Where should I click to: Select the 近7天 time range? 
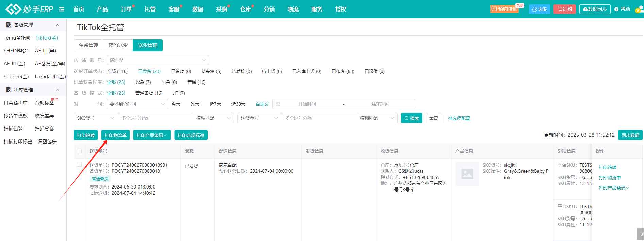coord(215,104)
